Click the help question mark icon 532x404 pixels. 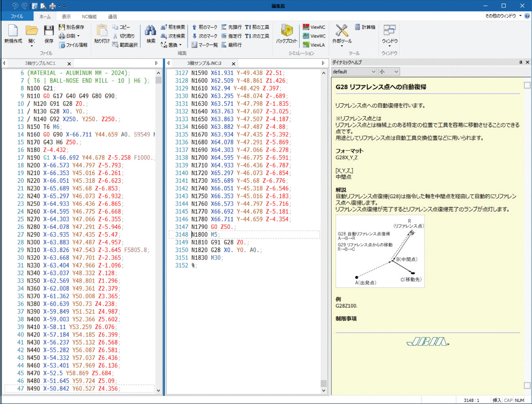tap(527, 16)
